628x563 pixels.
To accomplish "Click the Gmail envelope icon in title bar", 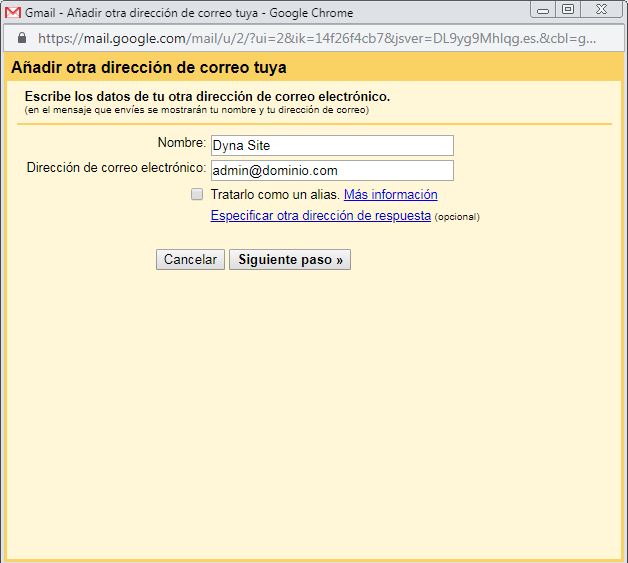I will pos(14,12).
